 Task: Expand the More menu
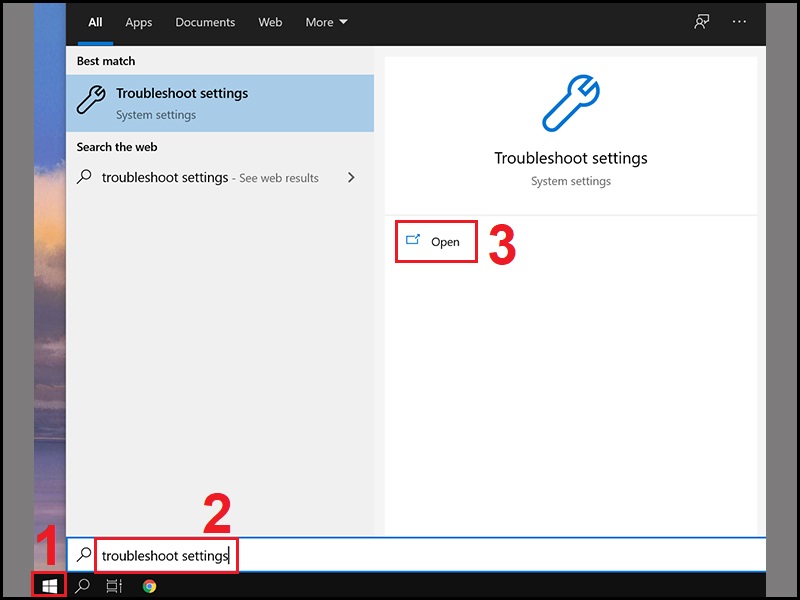point(326,22)
